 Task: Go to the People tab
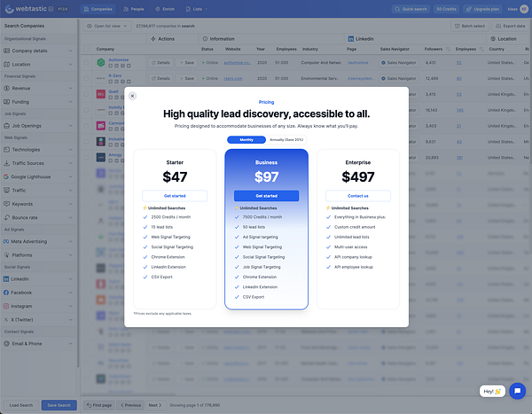coord(134,9)
